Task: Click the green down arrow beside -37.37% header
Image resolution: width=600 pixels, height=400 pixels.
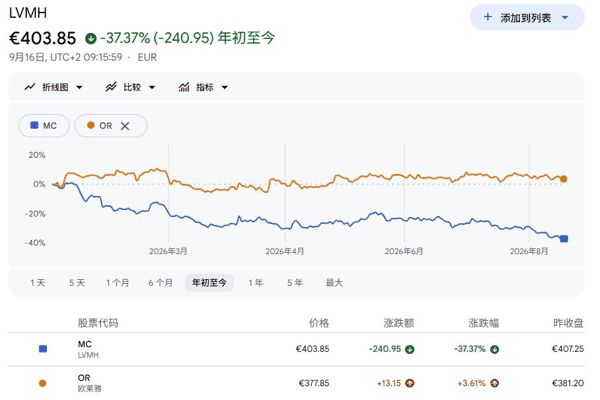Action: pos(91,38)
